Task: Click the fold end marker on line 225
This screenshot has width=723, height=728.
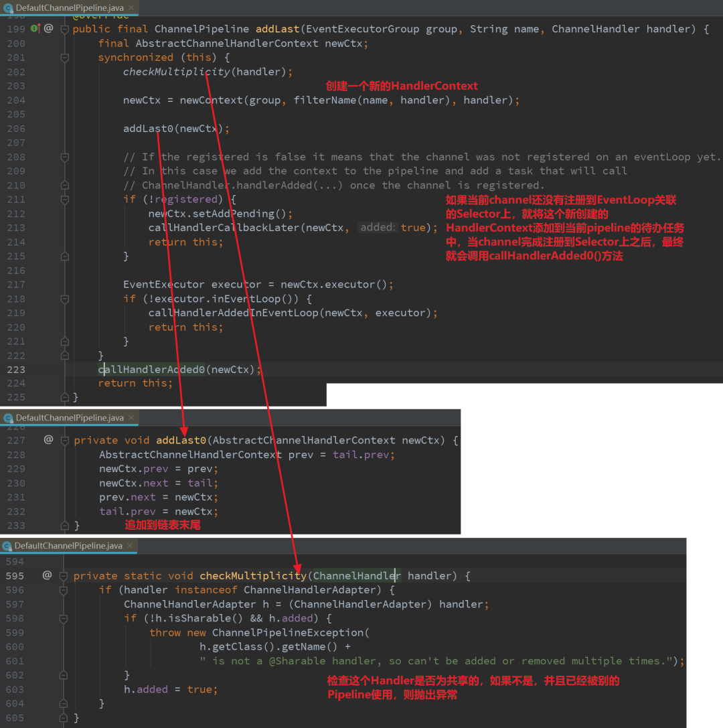Action: coord(65,397)
